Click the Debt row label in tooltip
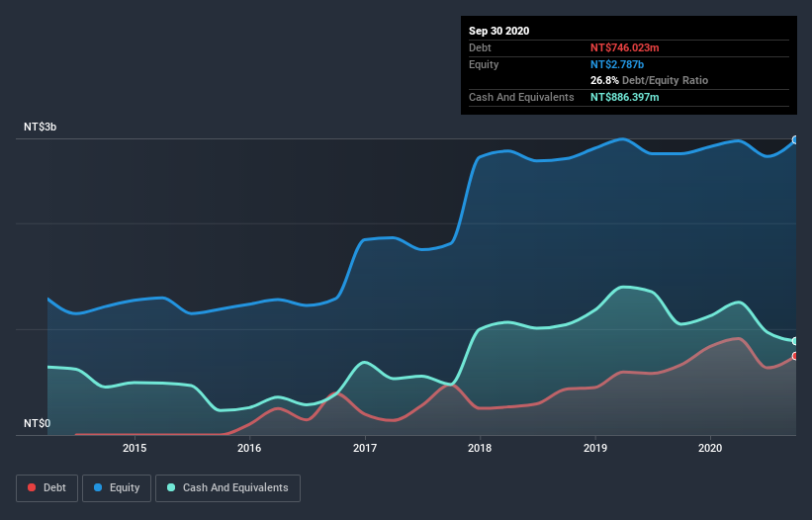812x520 pixels. [x=480, y=47]
